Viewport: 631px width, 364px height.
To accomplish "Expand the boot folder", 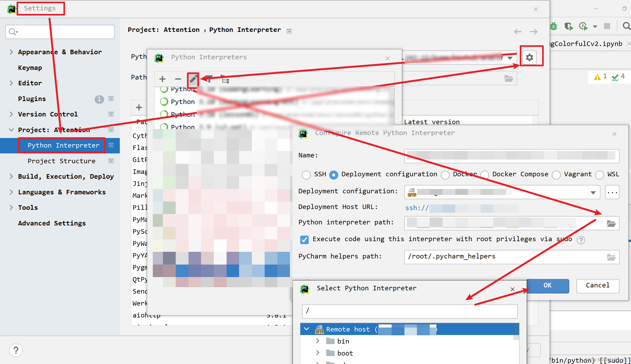I will coord(318,353).
